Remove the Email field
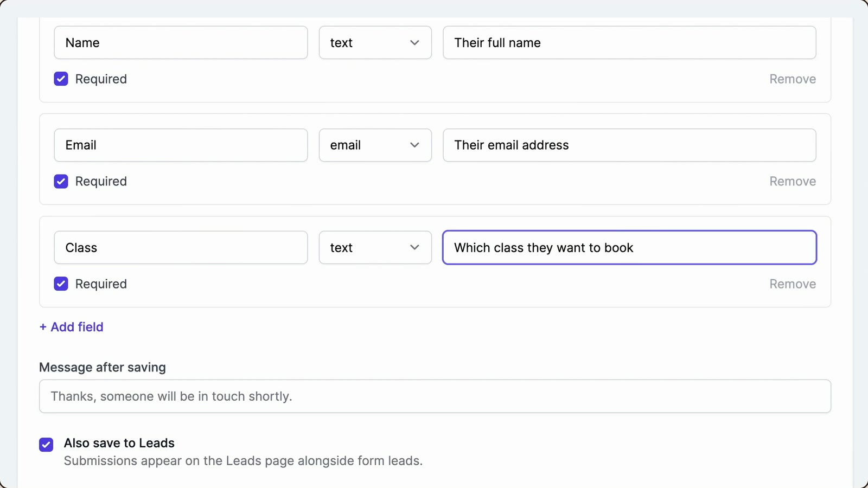The height and width of the screenshot is (488, 868). pyautogui.click(x=793, y=182)
